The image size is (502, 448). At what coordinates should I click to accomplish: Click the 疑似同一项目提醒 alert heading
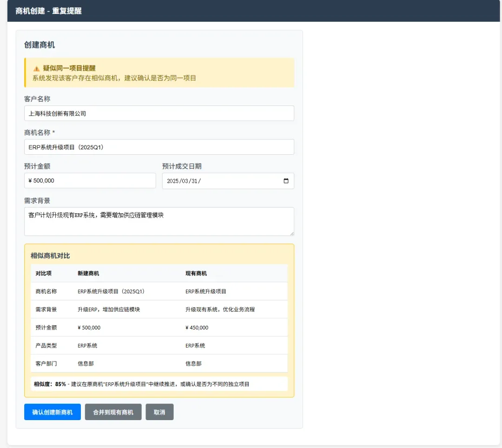(x=69, y=68)
